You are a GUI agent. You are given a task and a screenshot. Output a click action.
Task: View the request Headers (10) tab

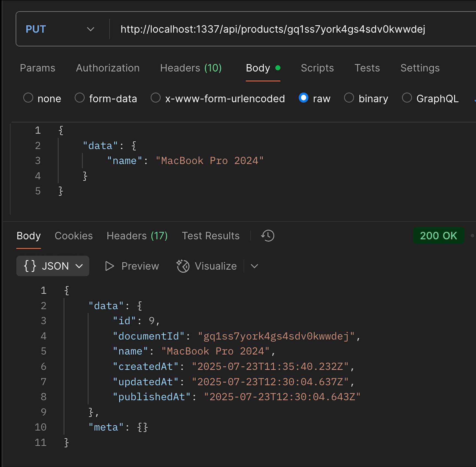191,68
